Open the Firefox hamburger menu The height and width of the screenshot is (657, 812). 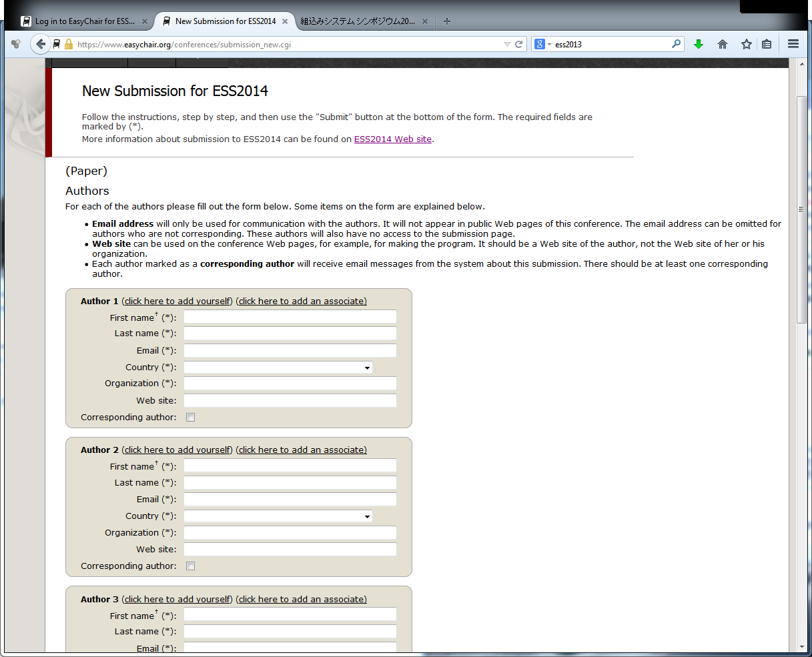click(x=793, y=44)
